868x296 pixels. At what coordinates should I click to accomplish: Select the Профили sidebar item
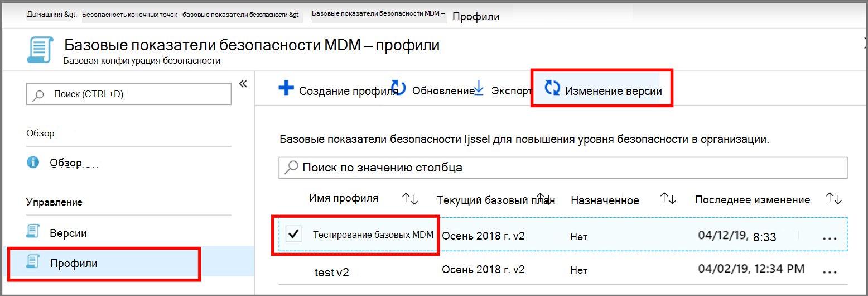pyautogui.click(x=128, y=262)
